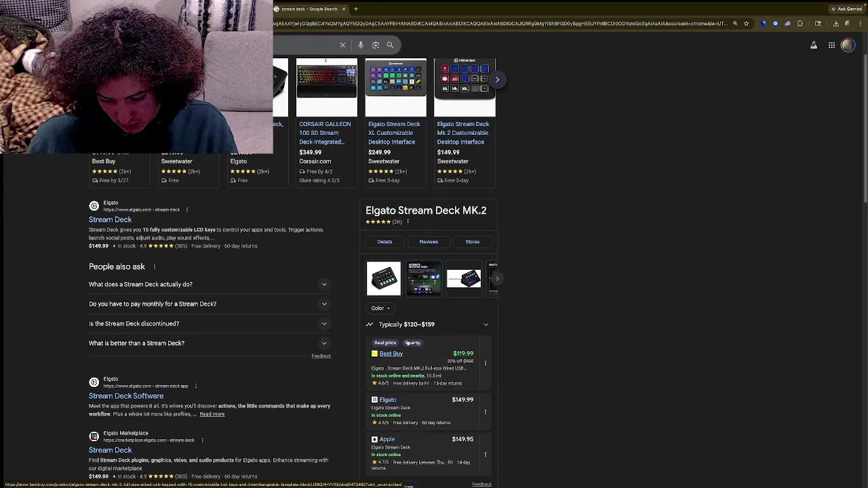Open options beside product star rating
The width and height of the screenshot is (868, 488).
coord(408,222)
